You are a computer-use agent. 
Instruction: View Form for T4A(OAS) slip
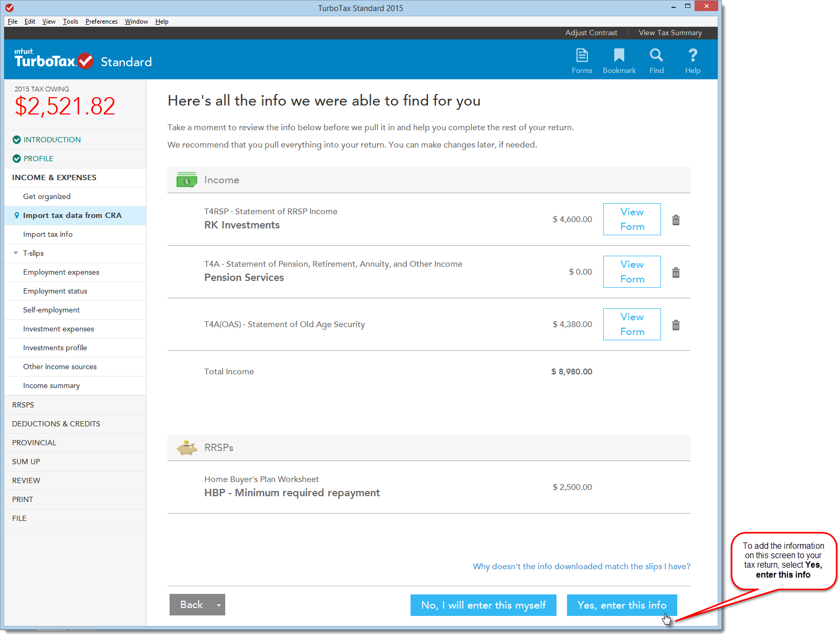(632, 324)
